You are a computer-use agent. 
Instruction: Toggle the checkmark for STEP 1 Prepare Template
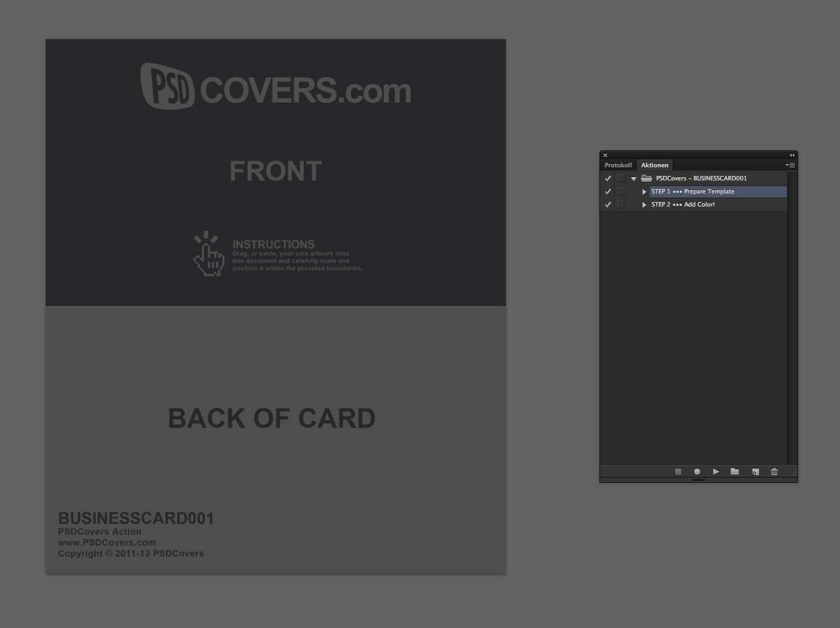tap(608, 191)
